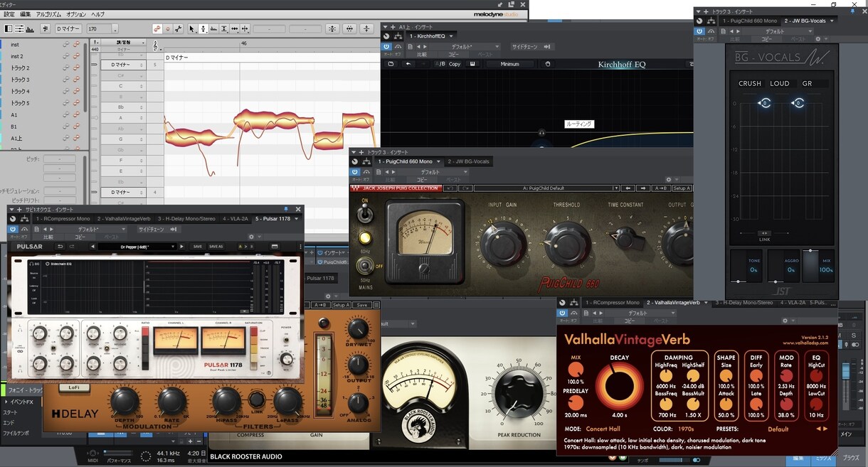
Task: Click サイドチェーン button in Pulsar window
Action: click(159, 229)
